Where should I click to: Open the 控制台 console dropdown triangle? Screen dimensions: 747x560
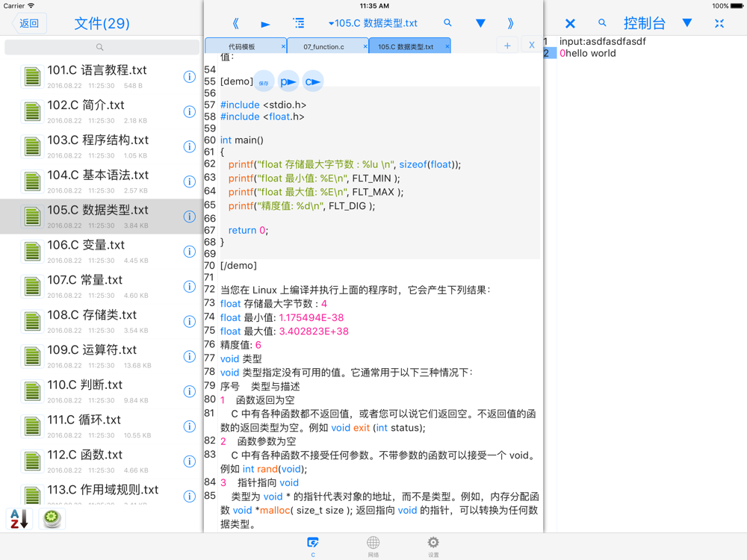[x=687, y=23]
